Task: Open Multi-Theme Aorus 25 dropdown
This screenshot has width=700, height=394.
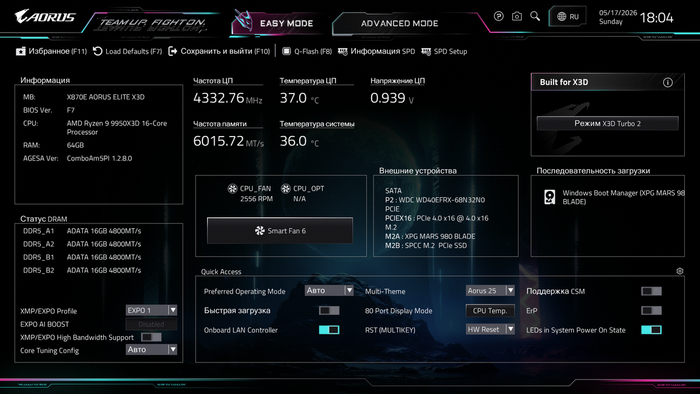Action: point(490,290)
